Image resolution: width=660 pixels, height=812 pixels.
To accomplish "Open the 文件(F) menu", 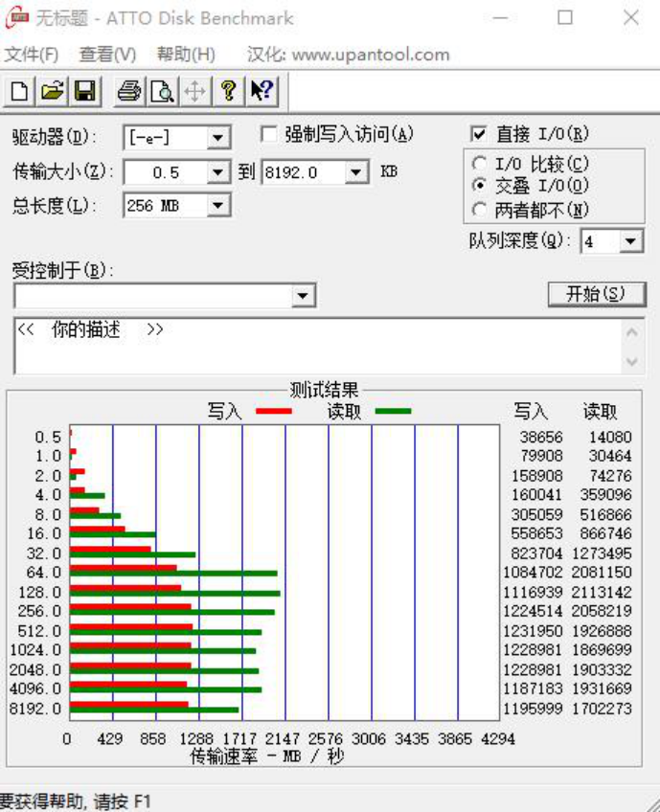I will coord(32,55).
